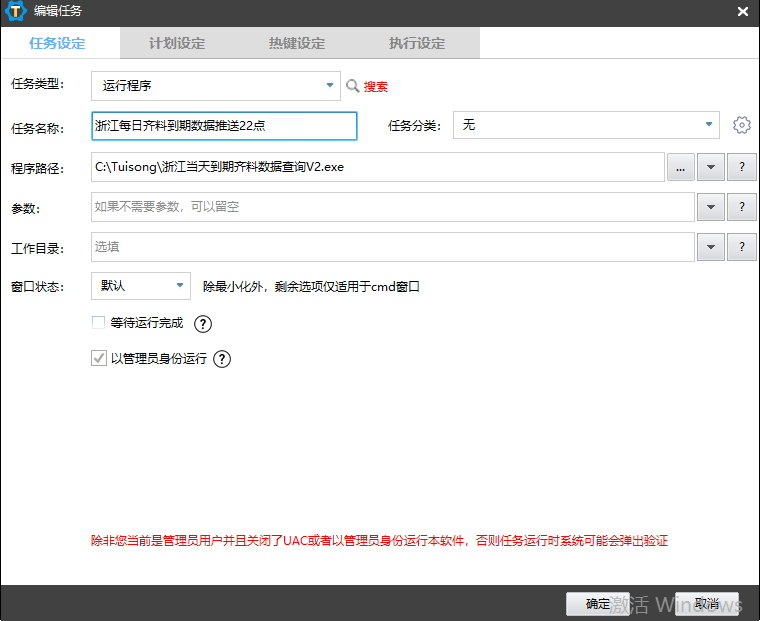Expand the 任务类型 dropdown
The image size is (760, 621).
[x=330, y=86]
